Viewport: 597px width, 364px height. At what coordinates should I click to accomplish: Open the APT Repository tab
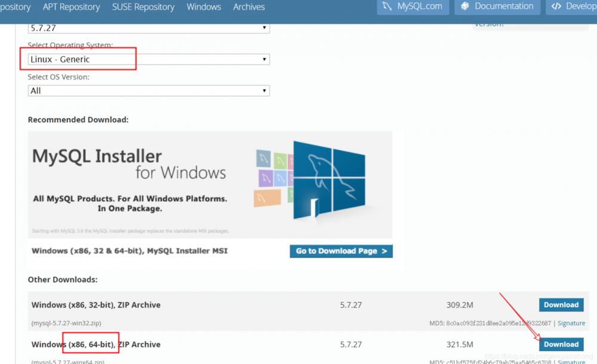[x=71, y=7]
